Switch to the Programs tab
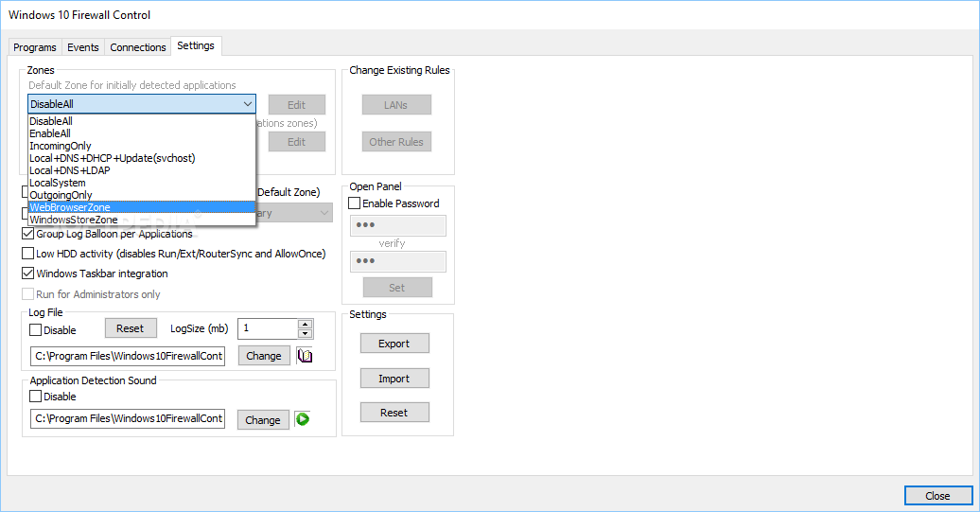The image size is (980, 512). pyautogui.click(x=35, y=47)
